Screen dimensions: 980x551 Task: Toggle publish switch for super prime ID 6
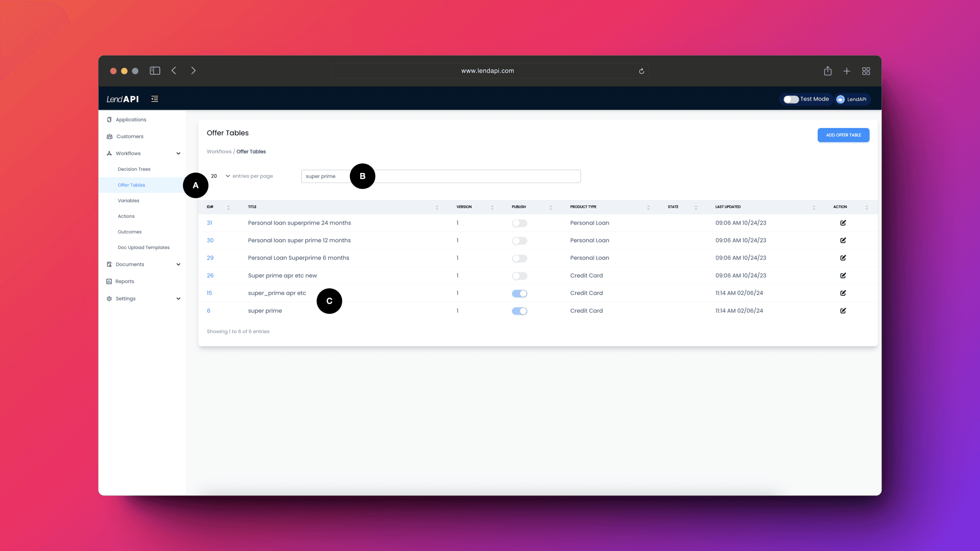coord(520,310)
